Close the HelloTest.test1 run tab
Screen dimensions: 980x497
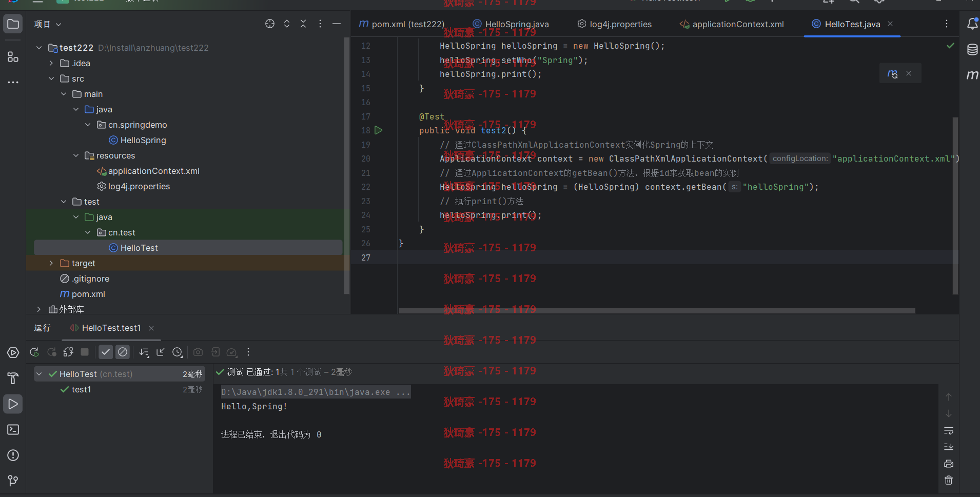coord(151,328)
